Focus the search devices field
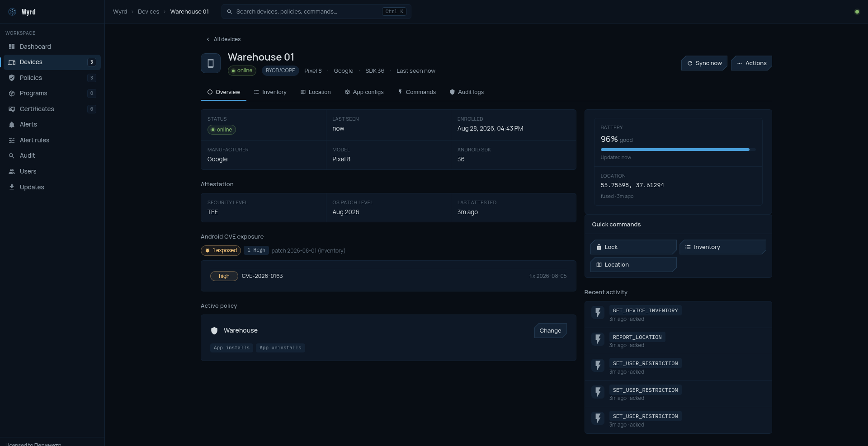Screen dimensions: 868x446 [316, 12]
